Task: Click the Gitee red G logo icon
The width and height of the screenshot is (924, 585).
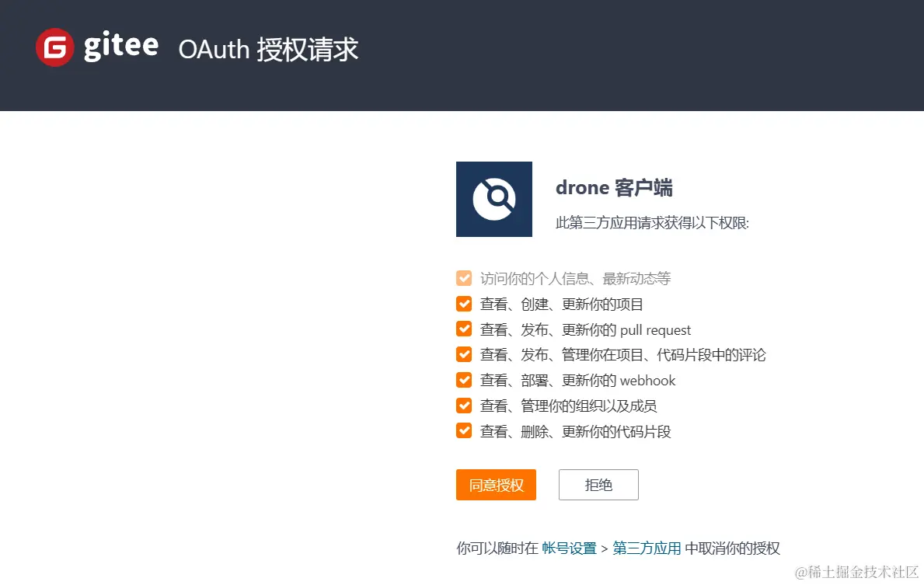Action: pyautogui.click(x=55, y=47)
